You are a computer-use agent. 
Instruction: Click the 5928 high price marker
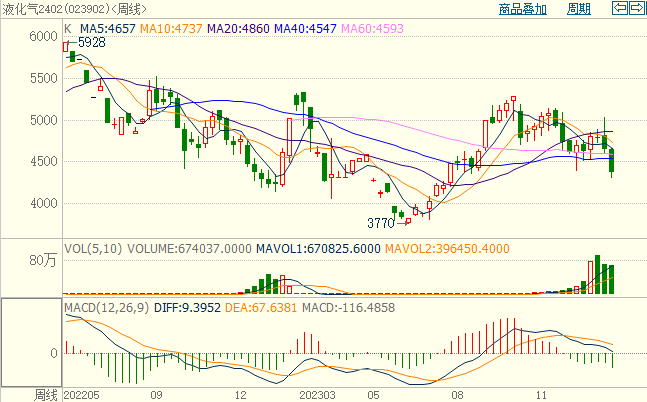[91, 43]
